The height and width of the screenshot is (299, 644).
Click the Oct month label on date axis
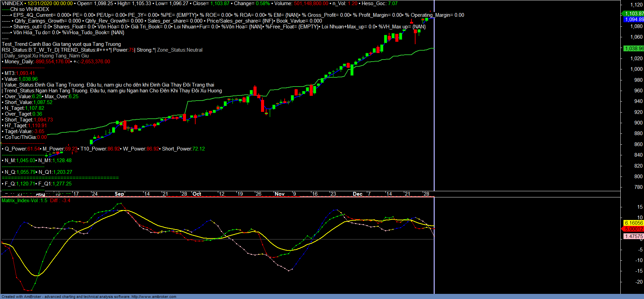click(197, 194)
